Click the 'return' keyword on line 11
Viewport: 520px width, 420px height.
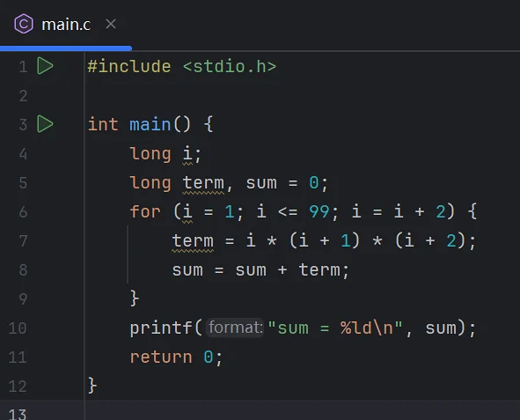tap(161, 357)
